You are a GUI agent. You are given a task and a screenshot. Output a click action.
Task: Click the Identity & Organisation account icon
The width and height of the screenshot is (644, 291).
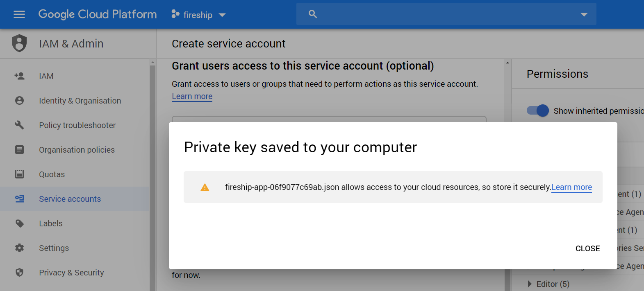pos(19,101)
